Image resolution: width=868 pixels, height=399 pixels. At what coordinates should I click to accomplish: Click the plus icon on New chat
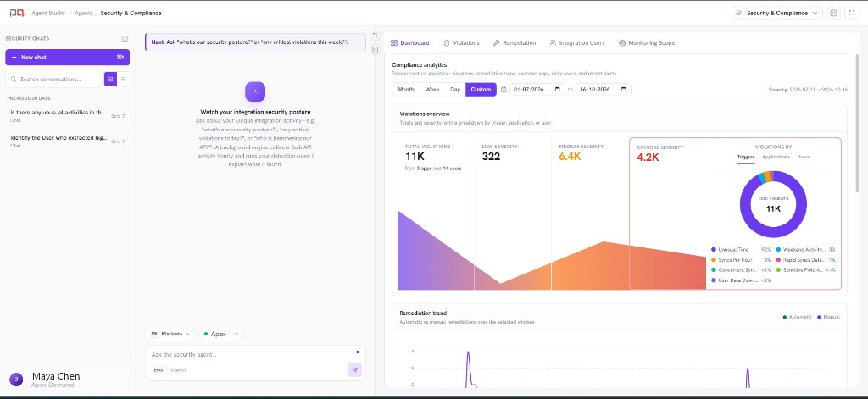pos(14,57)
